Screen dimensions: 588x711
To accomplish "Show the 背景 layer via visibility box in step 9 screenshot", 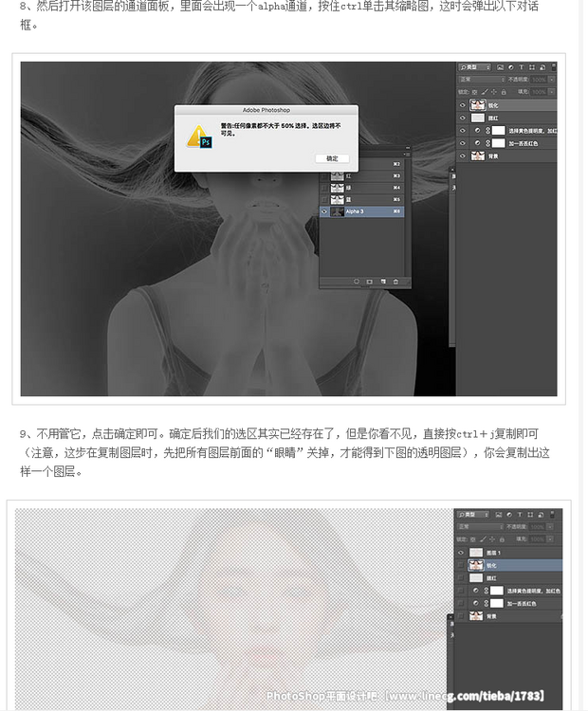I will click(461, 616).
